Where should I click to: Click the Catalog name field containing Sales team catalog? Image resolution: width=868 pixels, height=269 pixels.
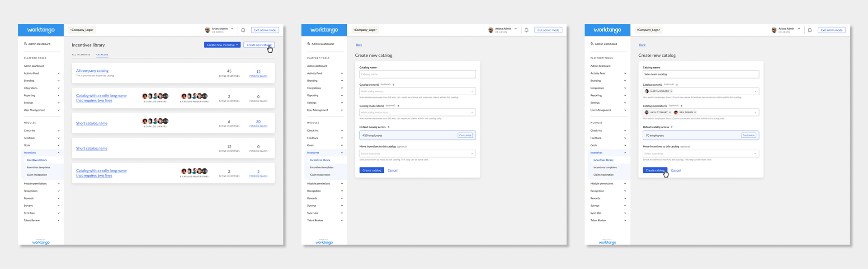coord(701,74)
